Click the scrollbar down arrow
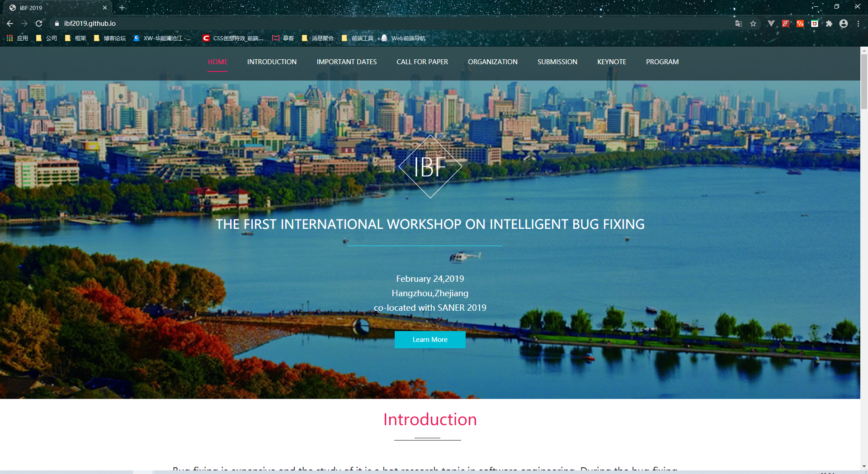 [864, 466]
